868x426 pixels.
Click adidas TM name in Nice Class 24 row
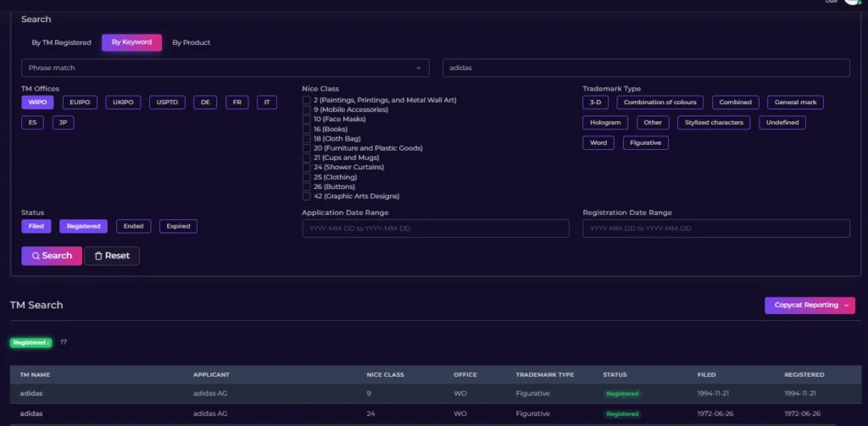[x=31, y=413]
